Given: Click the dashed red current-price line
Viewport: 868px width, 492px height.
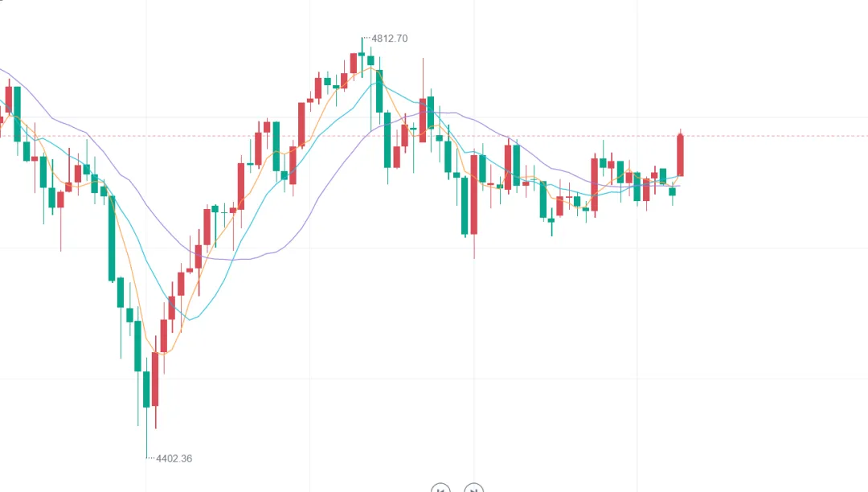Looking at the screenshot, I should click(x=764, y=136).
